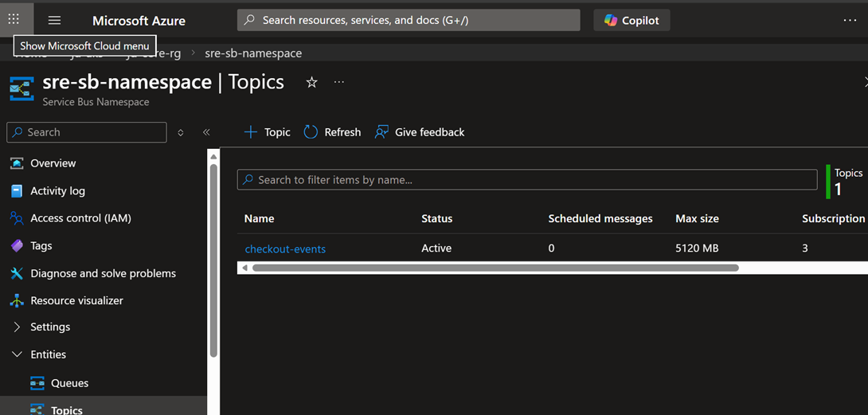Click the expand/collapse all sort arrows
Viewport: 868px width, 415px height.
(x=181, y=132)
